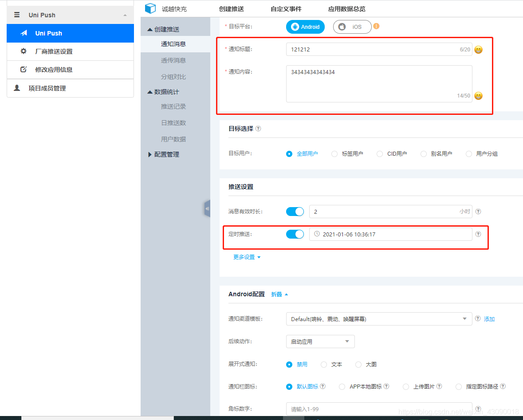
Task: Expand the 配置管理 tree section
Action: pyautogui.click(x=150, y=154)
